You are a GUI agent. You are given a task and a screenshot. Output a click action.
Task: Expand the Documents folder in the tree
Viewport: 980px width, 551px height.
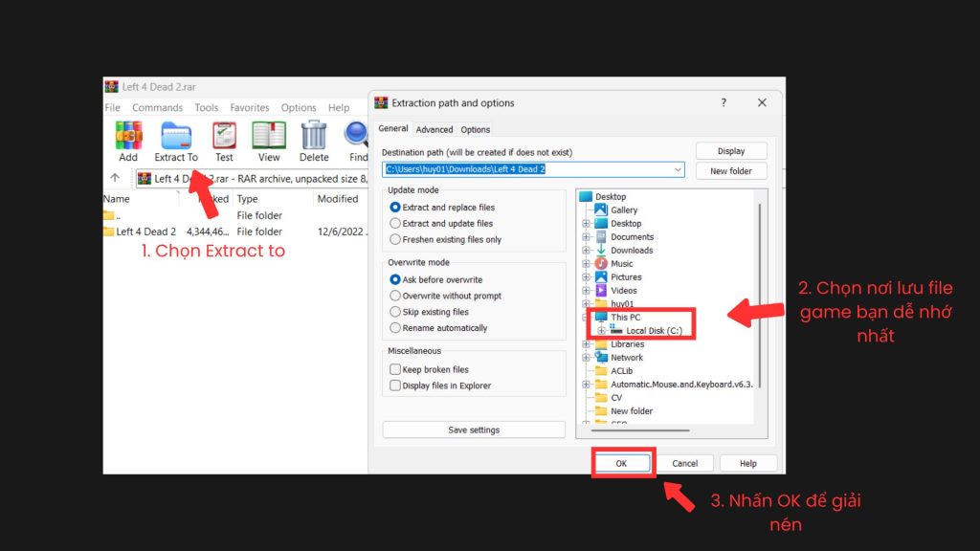(x=585, y=236)
